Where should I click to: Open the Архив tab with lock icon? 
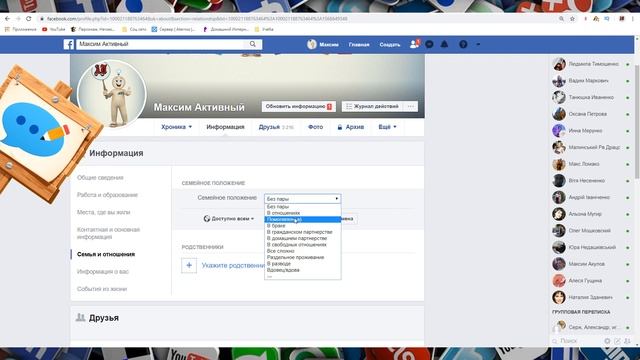(x=351, y=127)
